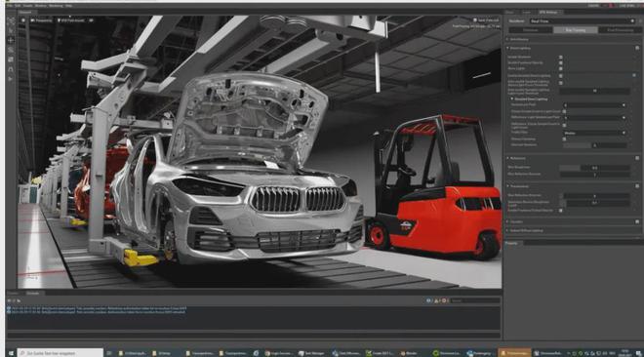This screenshot has height=357, width=644.
Task: Click the Scale tool icon in left toolbar
Action: [11, 59]
